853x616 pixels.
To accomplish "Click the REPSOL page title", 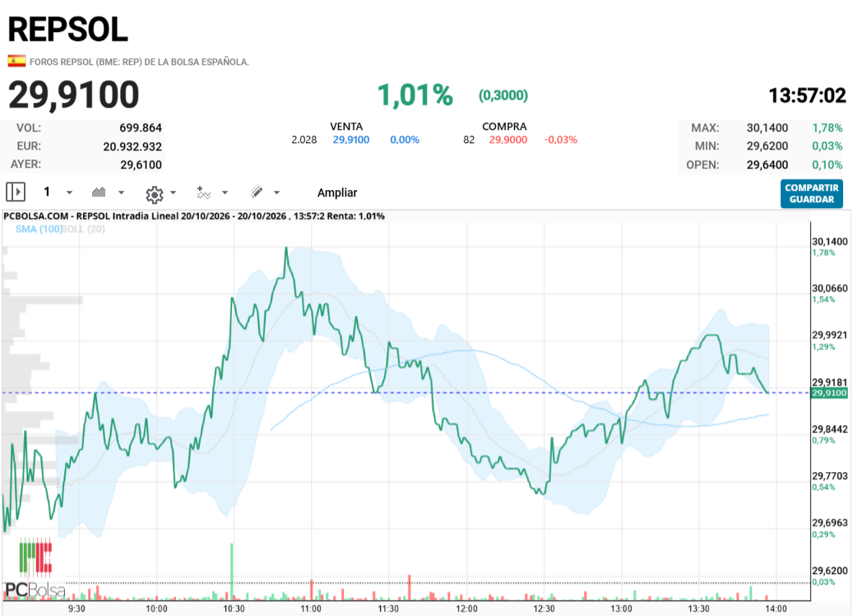I will pos(68,30).
